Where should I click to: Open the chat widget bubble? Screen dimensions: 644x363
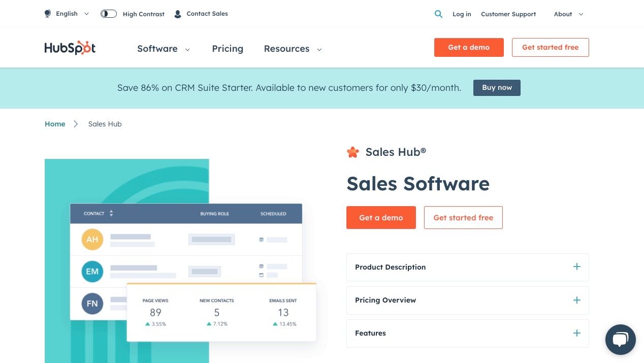click(x=621, y=340)
